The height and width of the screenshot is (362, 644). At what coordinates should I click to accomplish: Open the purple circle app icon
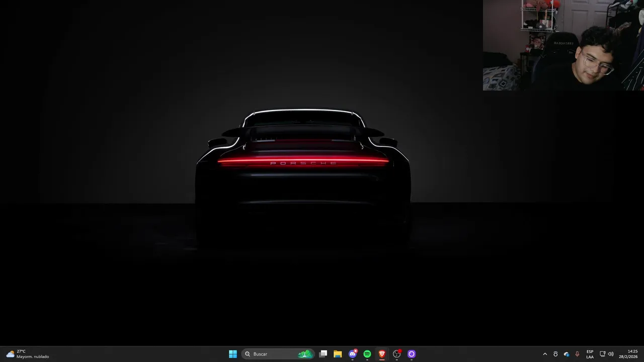[412, 354]
